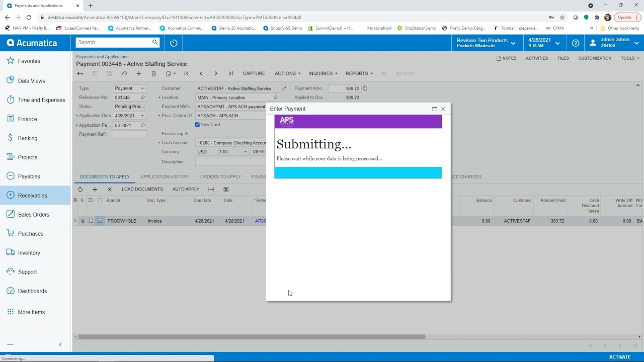The image size is (644, 362).
Task: Go to the first record
Action: (186, 73)
